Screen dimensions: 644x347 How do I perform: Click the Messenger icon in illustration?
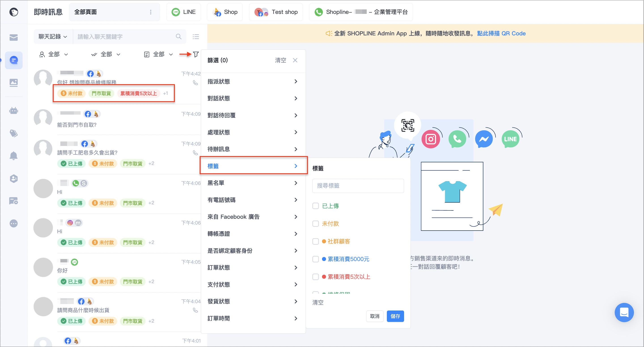coord(484,139)
